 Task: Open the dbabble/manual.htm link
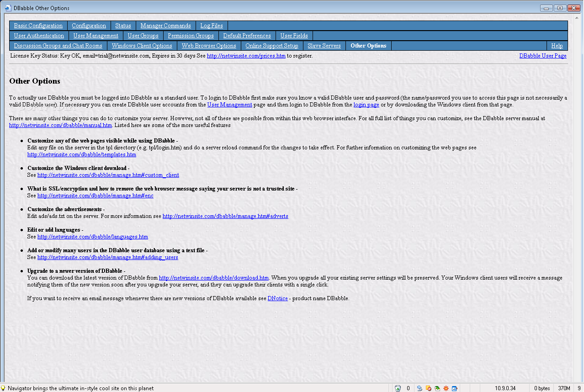(60, 125)
